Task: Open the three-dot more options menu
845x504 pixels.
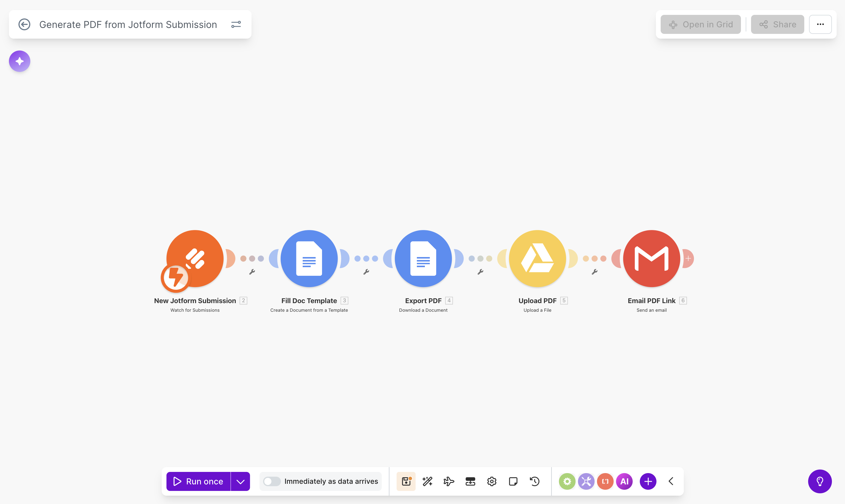Action: [820, 24]
